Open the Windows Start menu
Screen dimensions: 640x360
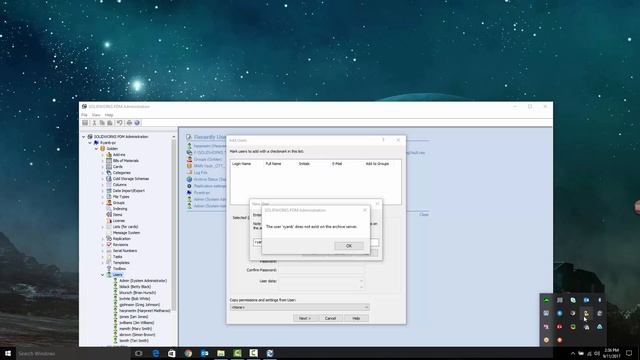click(8, 353)
